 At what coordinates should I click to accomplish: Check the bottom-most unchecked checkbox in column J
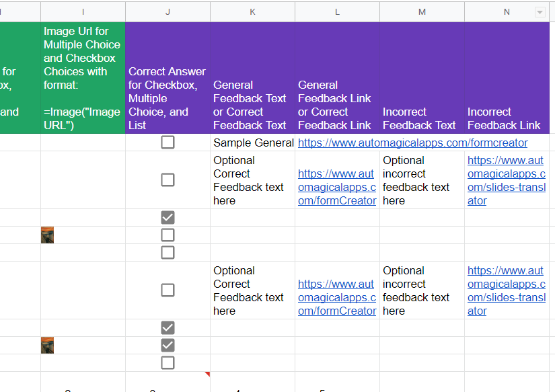pos(168,363)
